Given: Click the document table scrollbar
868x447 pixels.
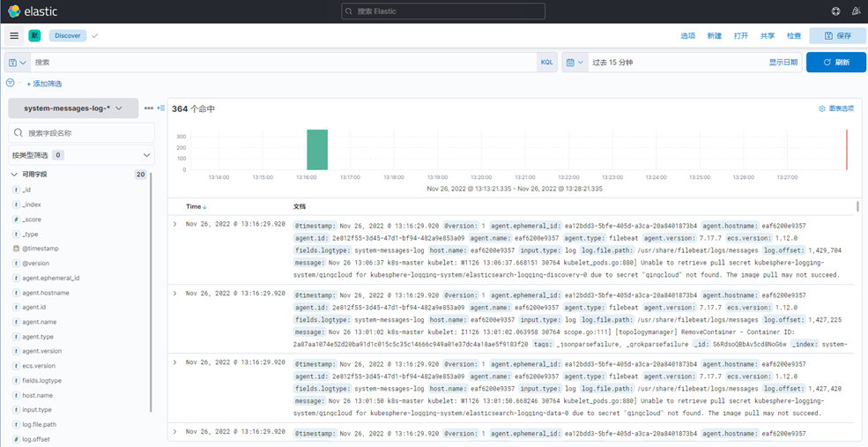Looking at the screenshot, I should (858, 206).
